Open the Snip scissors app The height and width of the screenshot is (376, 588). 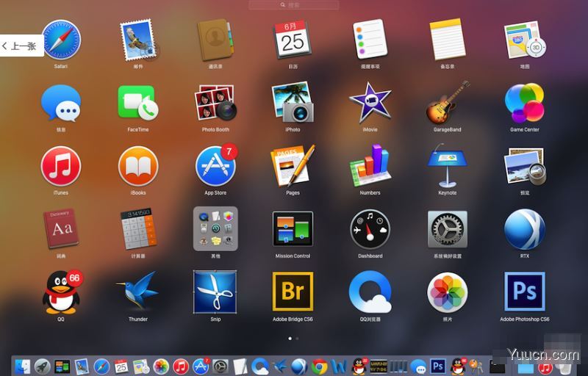point(215,292)
